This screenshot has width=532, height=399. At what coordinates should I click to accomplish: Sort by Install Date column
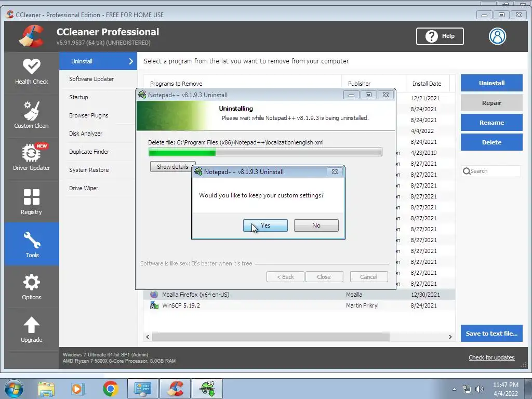tap(428, 84)
